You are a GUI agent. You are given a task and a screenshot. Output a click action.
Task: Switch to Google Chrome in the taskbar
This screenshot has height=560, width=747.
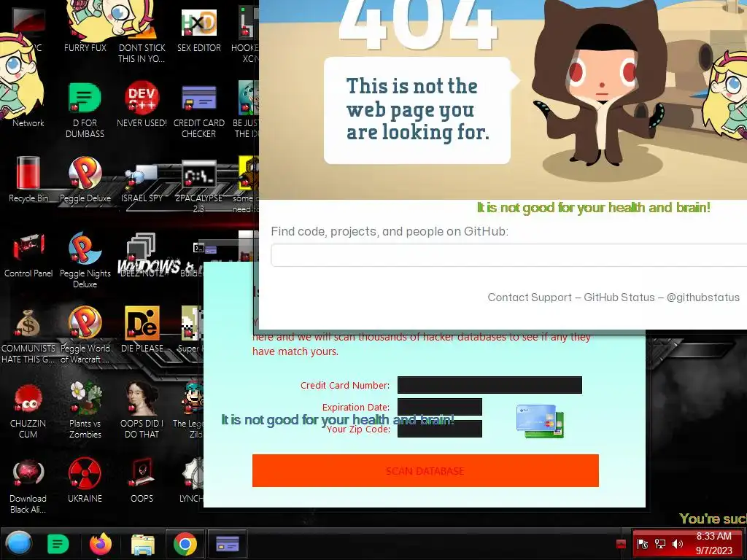point(185,544)
